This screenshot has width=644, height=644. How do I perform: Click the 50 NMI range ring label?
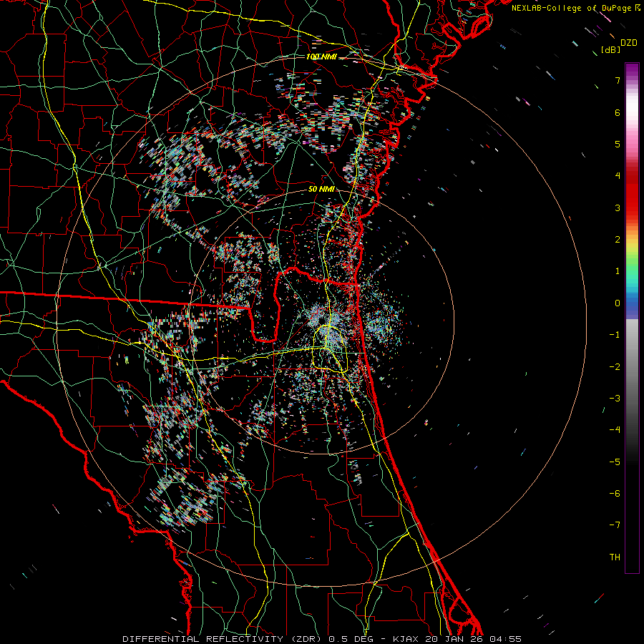(x=321, y=190)
